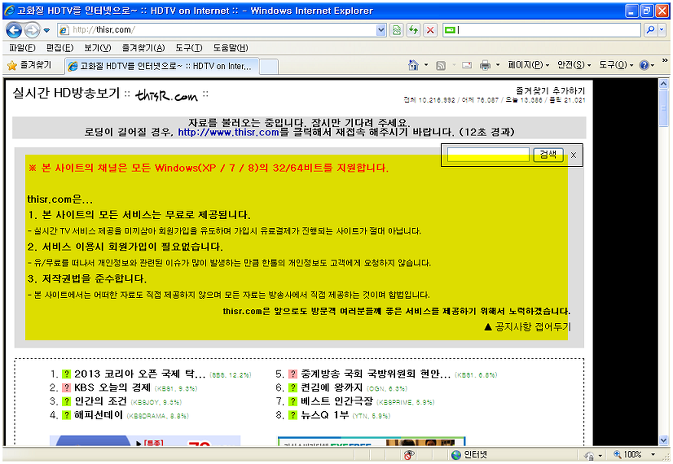Click green question icon beside 컨김에 왕까지
This screenshot has width=673, height=464.
293,388
